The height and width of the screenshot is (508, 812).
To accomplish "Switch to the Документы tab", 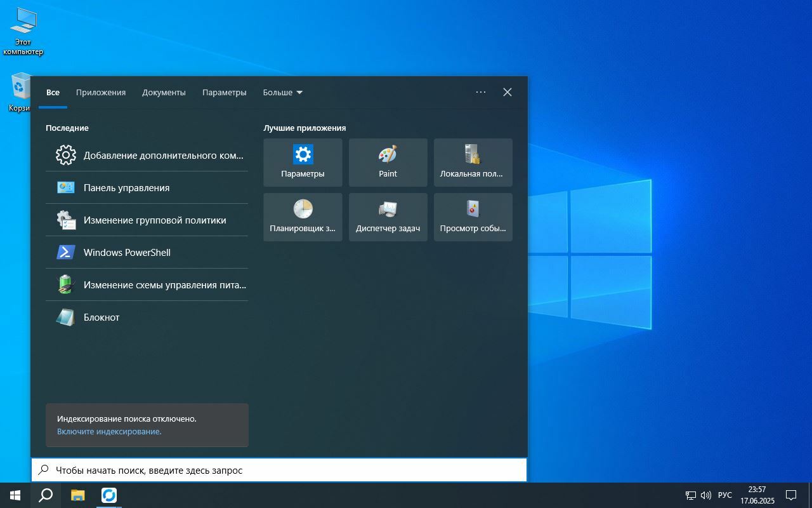I will 164,93.
